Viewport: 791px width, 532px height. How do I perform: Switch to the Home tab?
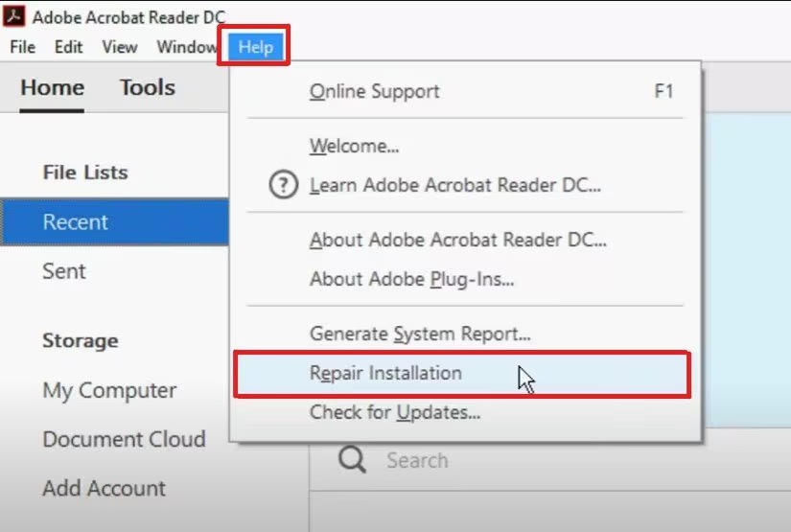coord(52,88)
